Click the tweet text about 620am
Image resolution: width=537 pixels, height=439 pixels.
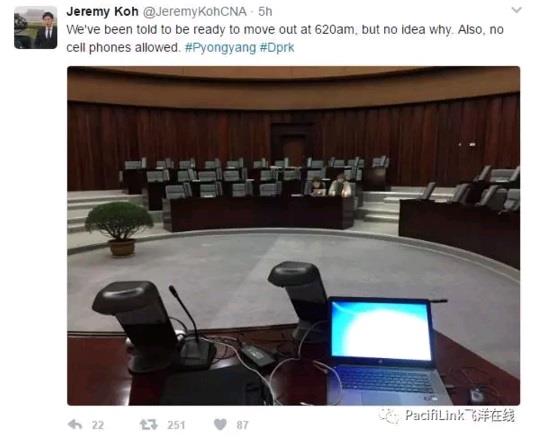(x=285, y=38)
